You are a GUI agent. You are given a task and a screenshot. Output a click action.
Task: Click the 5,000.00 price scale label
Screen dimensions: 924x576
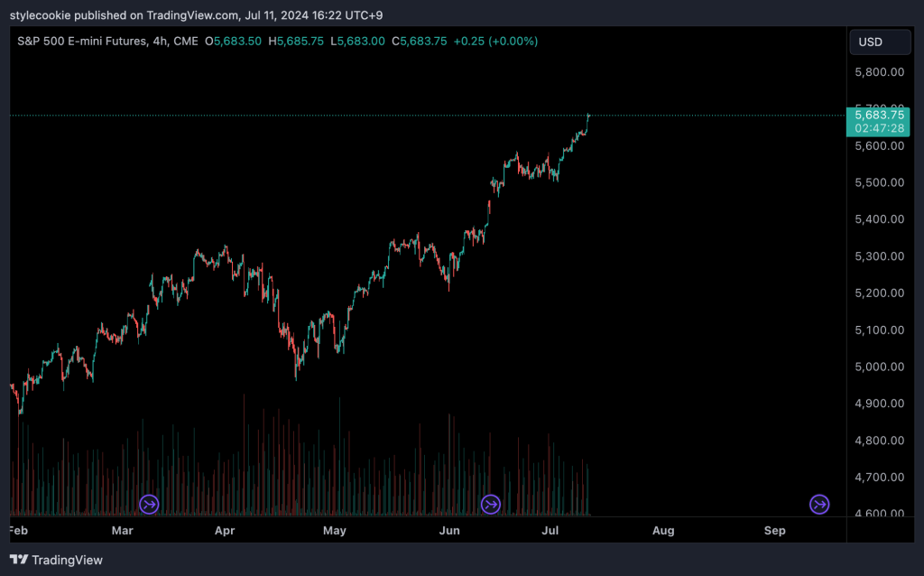click(x=879, y=367)
